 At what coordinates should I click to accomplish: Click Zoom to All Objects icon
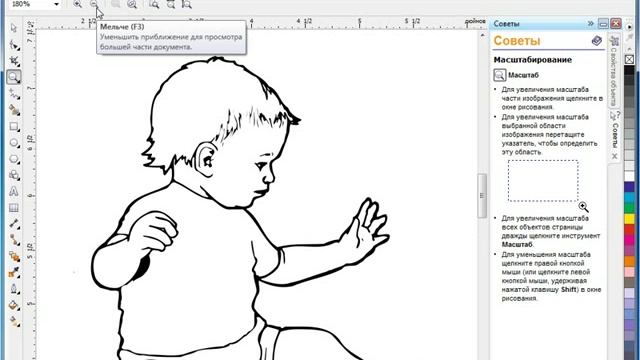point(132,4)
